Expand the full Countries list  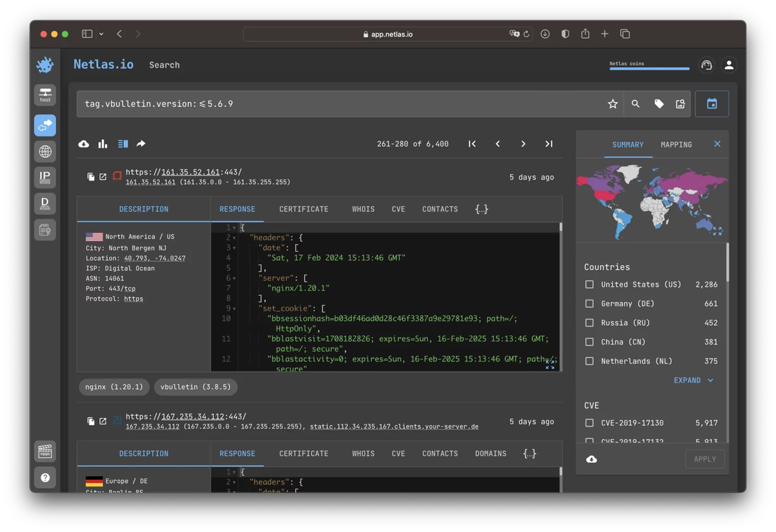coord(689,380)
